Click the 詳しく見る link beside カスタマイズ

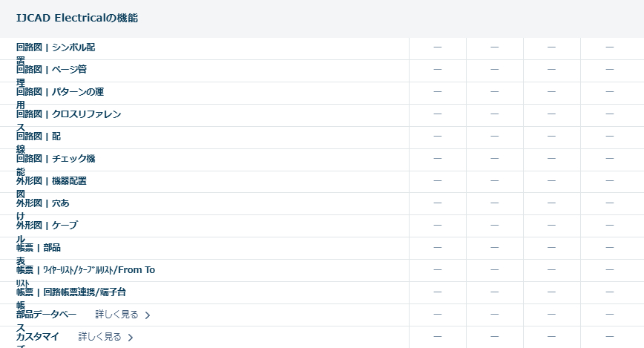[99, 337]
